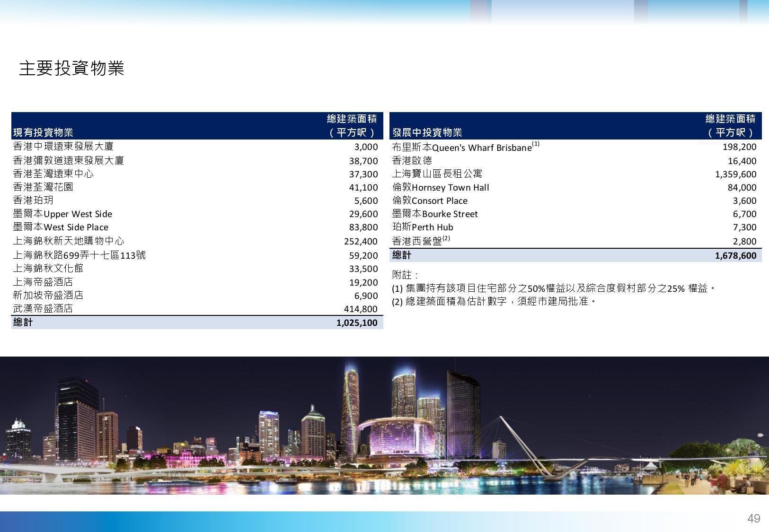
Task: Select the value 252,400
Action: (361, 241)
